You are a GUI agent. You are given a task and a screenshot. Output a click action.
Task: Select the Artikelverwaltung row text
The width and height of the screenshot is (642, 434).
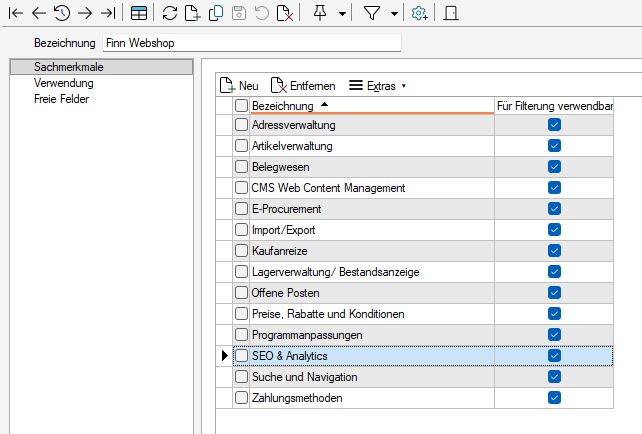[292, 146]
